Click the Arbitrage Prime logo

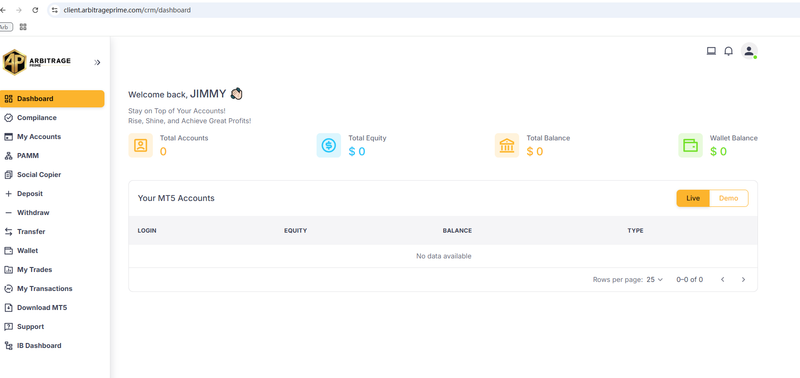(37, 62)
